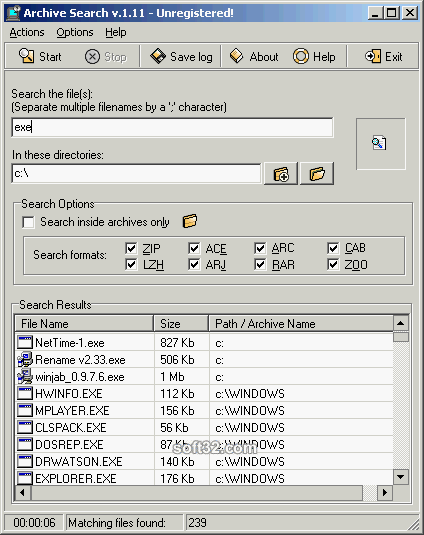Click the Save log toolbar icon
Image resolution: width=424 pixels, height=535 pixels.
coord(158,56)
